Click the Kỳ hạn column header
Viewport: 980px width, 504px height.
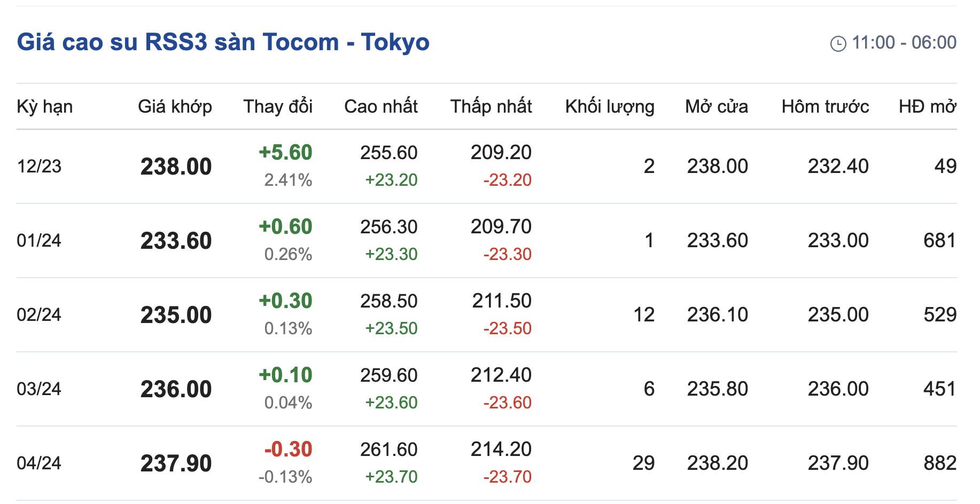pos(44,106)
